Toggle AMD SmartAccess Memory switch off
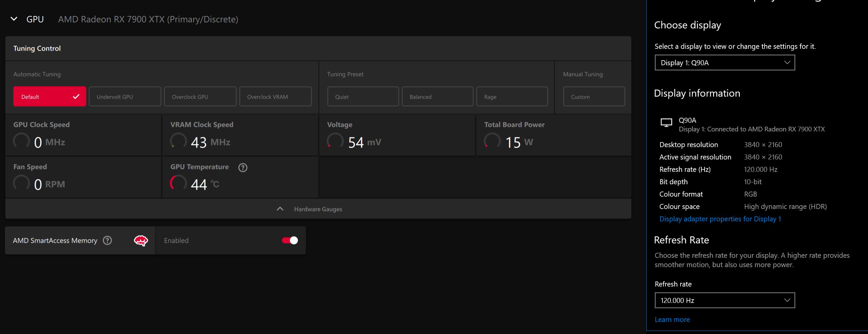 click(290, 240)
